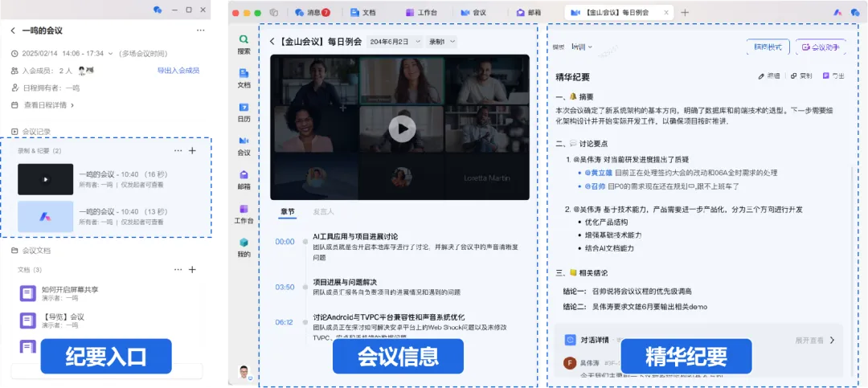868x388 pixels.
Task: Click the user avatar at sidebar bottom
Action: click(244, 372)
